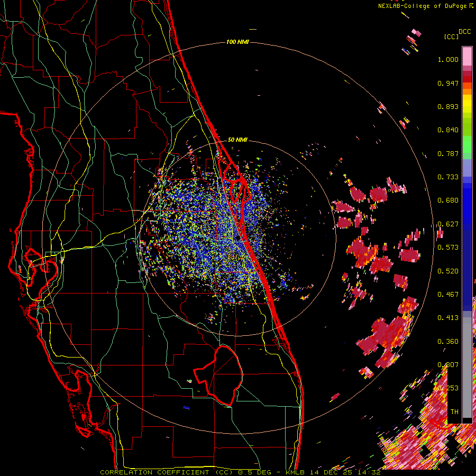Select the 0.360 scale value
The image size is (476, 476).
[448, 342]
